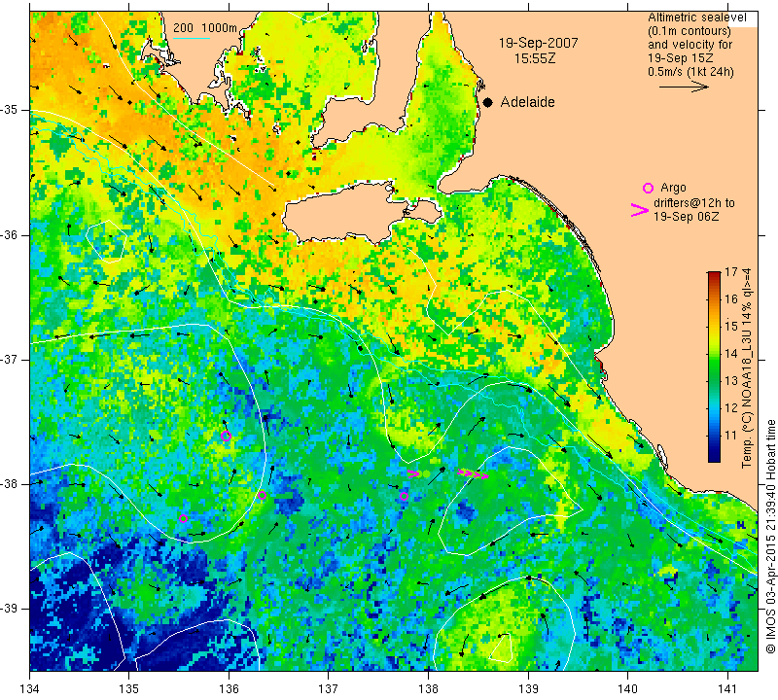Click the 'Altimetric sealevel' legend heading
The width and height of the screenshot is (778, 700).
tap(697, 17)
